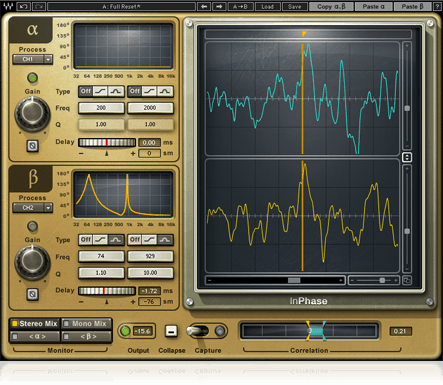Click the Collapse view icon
The width and height of the screenshot is (443, 385).
click(171, 331)
